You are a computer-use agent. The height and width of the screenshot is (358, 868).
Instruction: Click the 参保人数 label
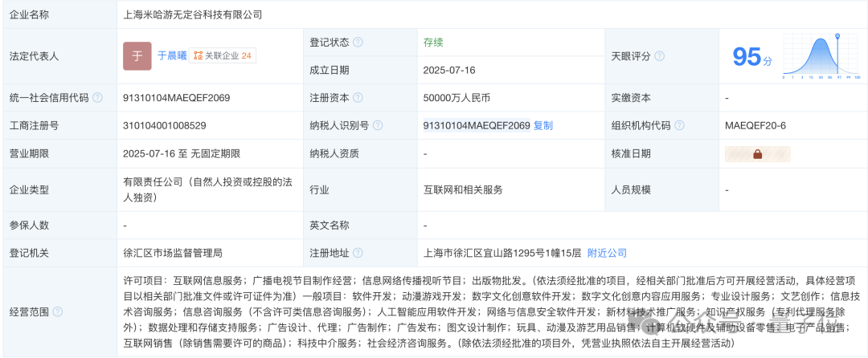coord(30,225)
